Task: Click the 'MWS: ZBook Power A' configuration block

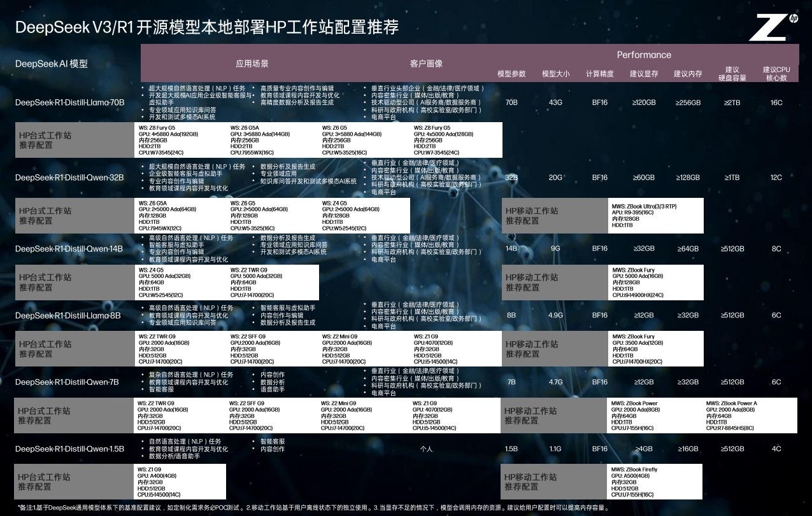Action: click(x=731, y=415)
